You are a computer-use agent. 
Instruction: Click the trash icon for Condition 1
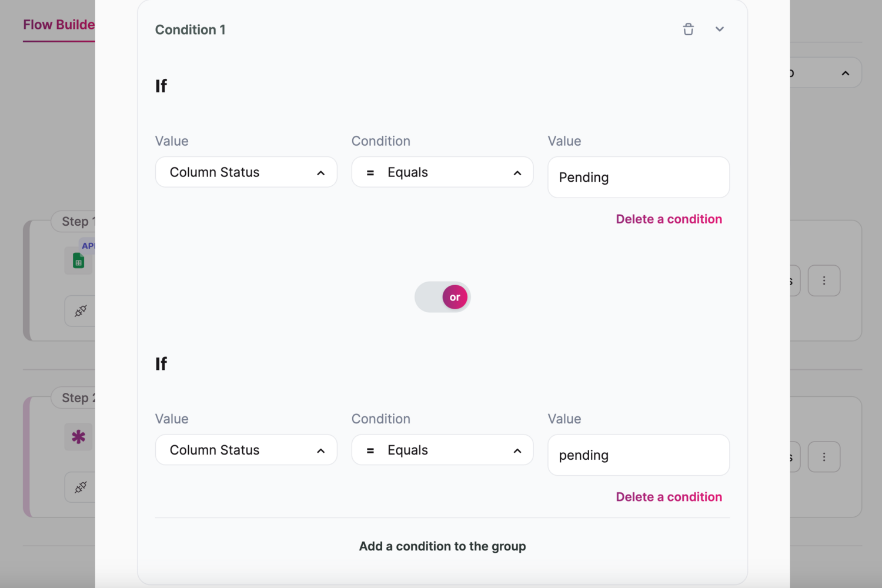[x=688, y=29]
